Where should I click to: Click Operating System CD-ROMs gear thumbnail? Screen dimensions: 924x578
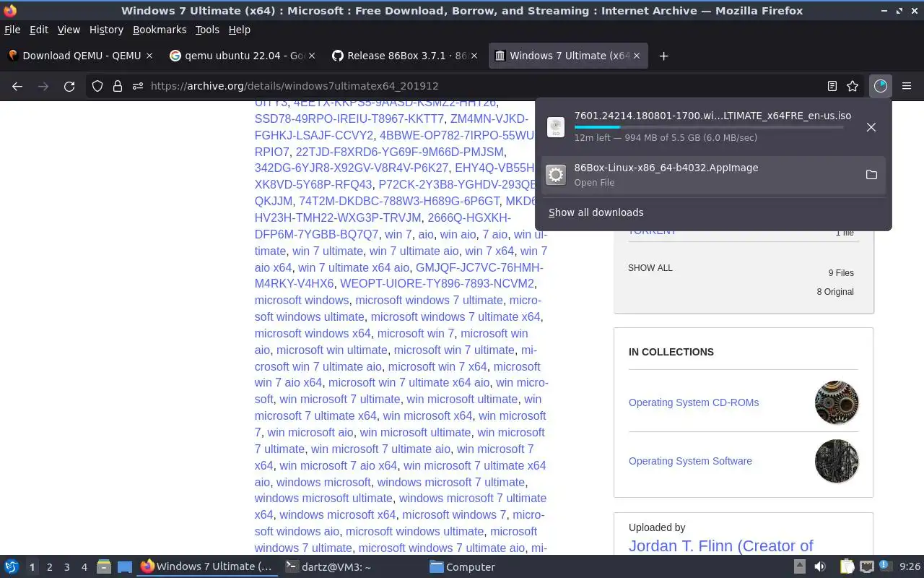pyautogui.click(x=837, y=402)
